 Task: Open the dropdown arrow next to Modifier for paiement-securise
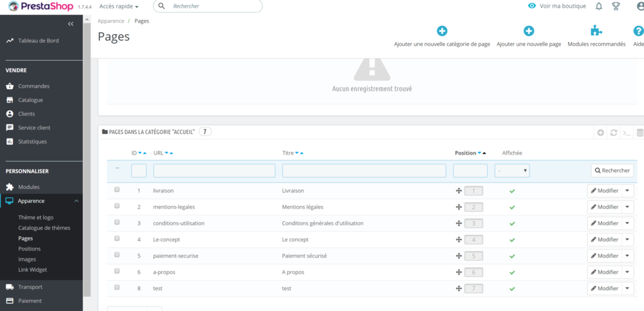tap(628, 256)
